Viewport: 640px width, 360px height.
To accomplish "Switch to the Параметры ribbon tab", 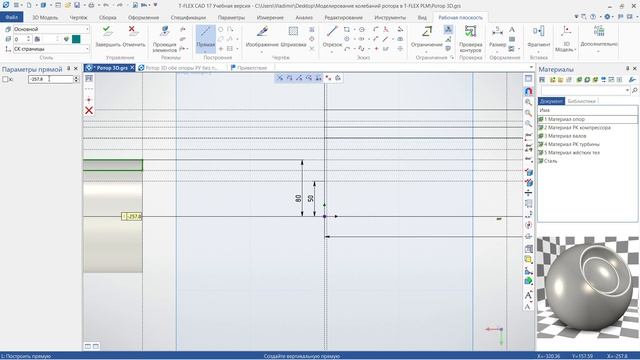I will [x=231, y=18].
